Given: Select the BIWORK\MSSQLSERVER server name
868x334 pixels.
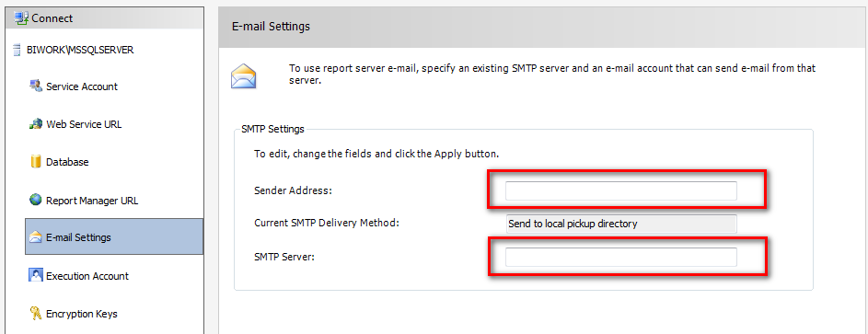Looking at the screenshot, I should click(80, 50).
